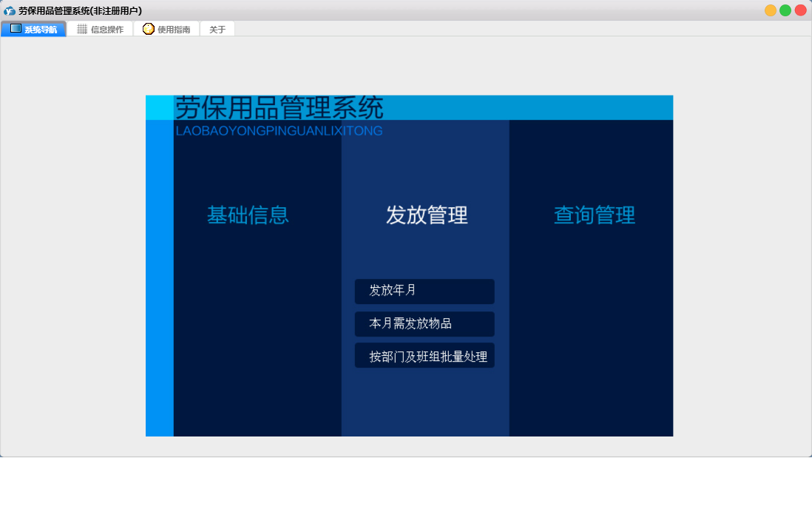Image resolution: width=812 pixels, height=526 pixels.
Task: Open the 使用指南 tab
Action: pos(166,29)
